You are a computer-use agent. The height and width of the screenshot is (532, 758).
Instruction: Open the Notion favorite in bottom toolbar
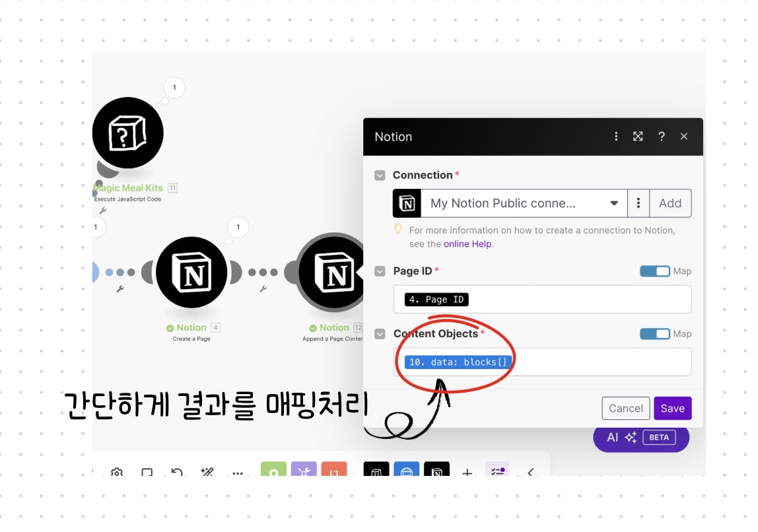coord(436,469)
